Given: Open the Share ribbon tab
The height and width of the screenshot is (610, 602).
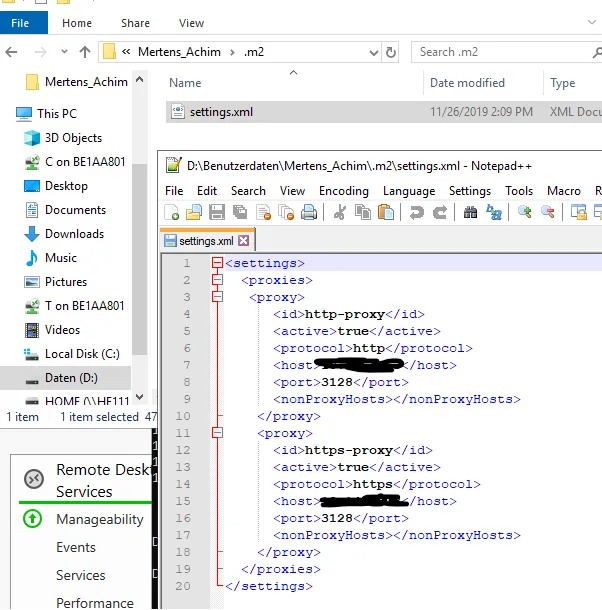Looking at the screenshot, I should (135, 23).
